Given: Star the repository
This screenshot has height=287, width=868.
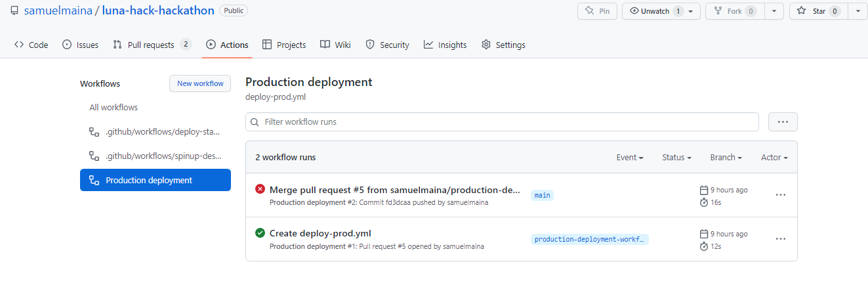Looking at the screenshot, I should (x=818, y=11).
